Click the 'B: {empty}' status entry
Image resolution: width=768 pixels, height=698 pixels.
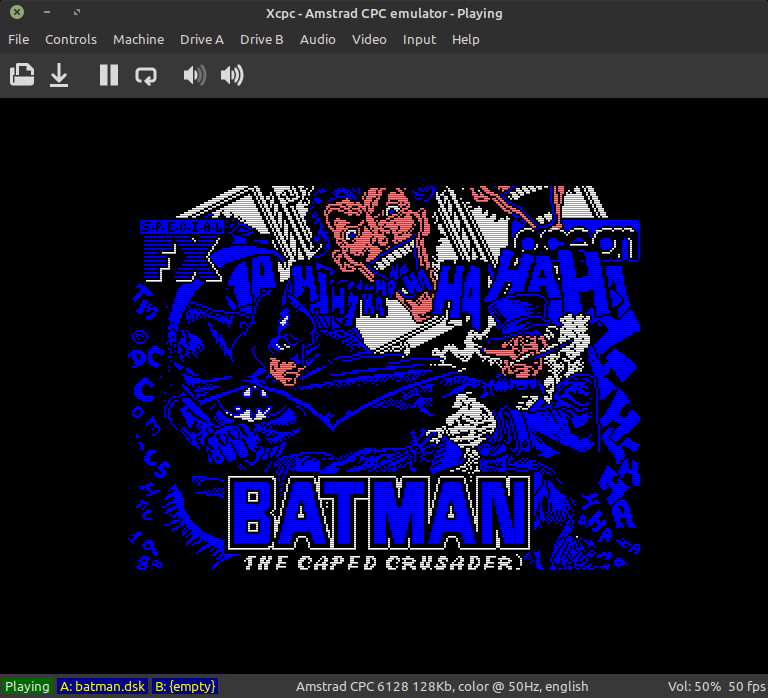185,686
